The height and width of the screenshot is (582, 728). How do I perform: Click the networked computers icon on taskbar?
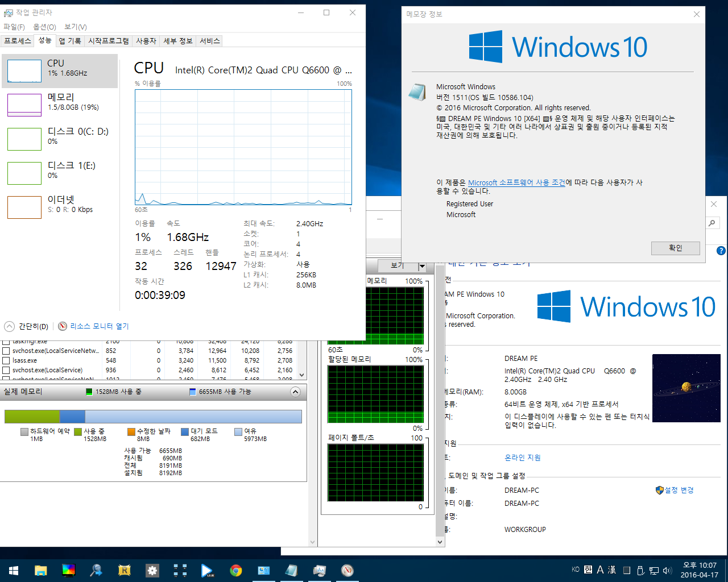180,570
